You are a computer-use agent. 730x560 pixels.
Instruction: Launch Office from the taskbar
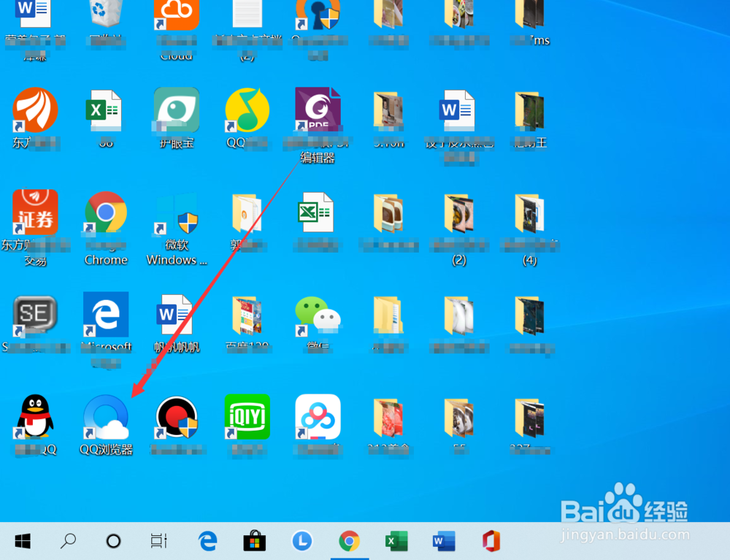[491, 541]
